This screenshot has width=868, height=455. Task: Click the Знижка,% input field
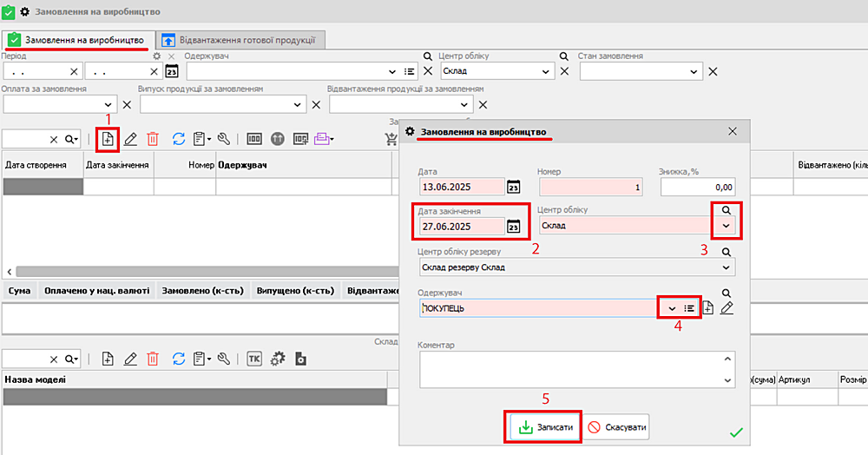click(x=698, y=187)
